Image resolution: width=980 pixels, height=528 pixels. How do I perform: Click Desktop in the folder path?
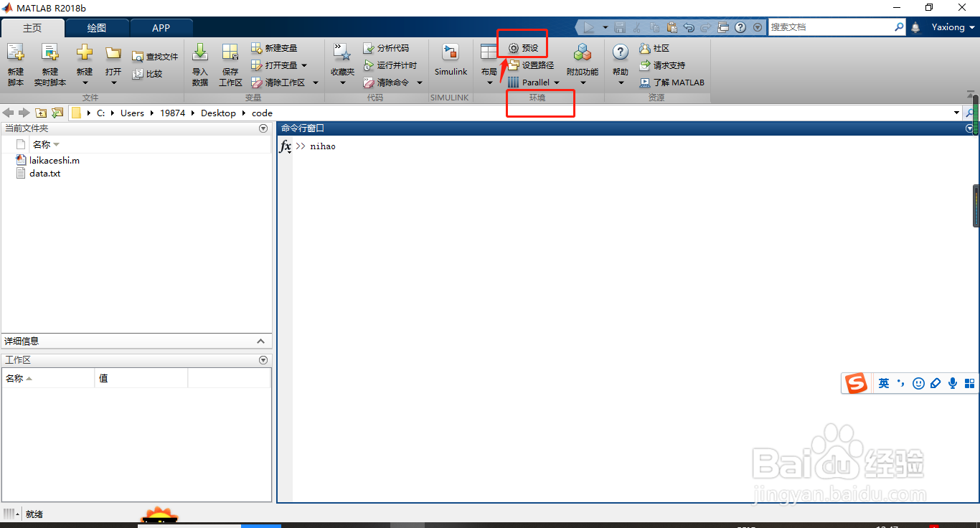218,113
